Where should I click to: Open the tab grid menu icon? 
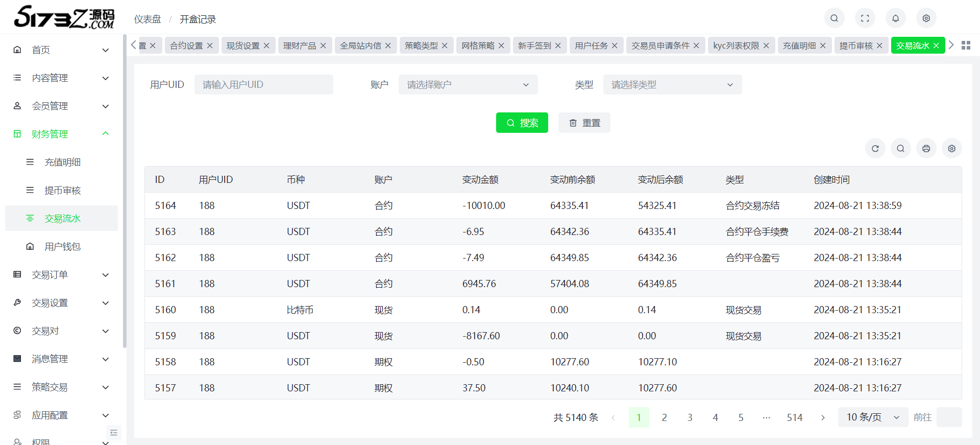pyautogui.click(x=966, y=45)
